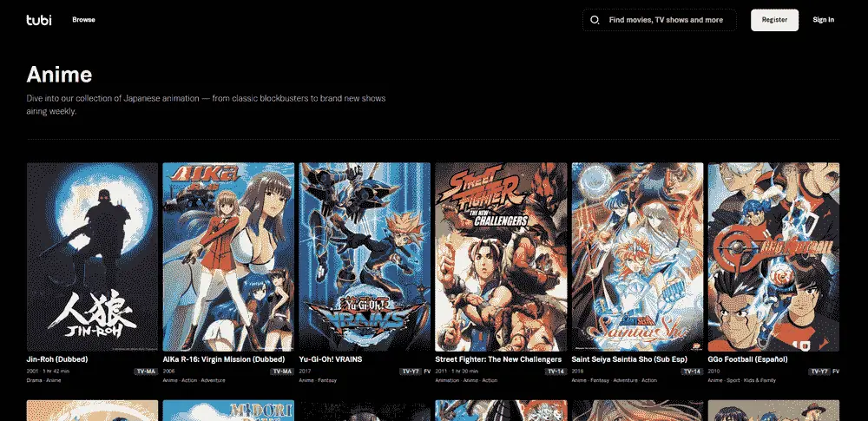Screen dimensions: 868x421
Task: Select the Adventure genre under Saint Seiya
Action: [x=626, y=380]
